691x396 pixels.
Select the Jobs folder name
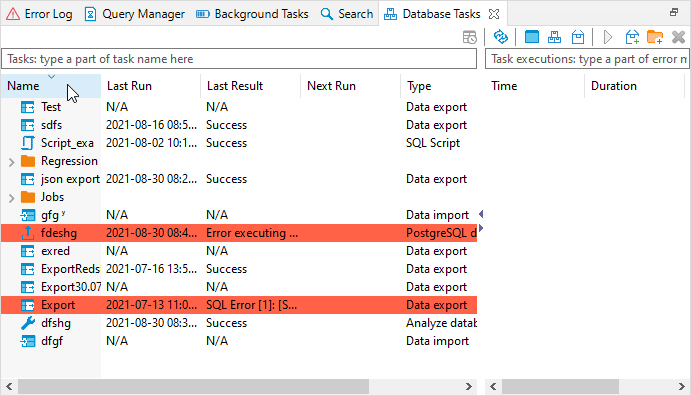52,197
